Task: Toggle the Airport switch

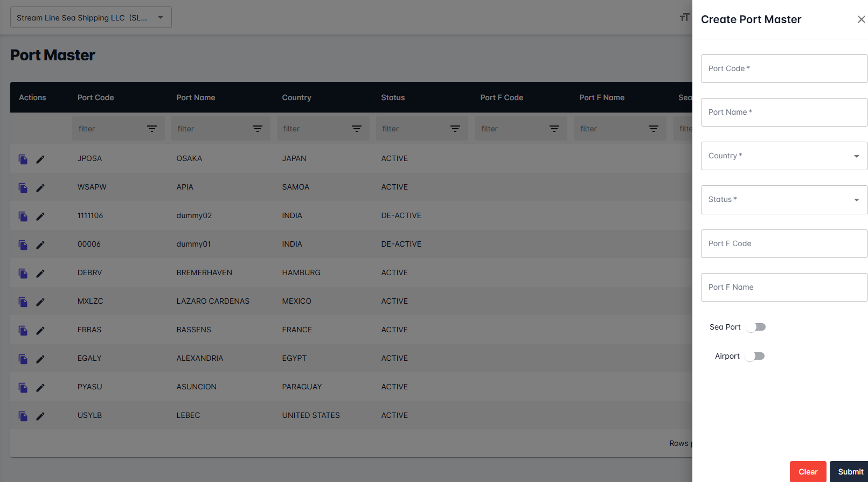Action: point(755,356)
